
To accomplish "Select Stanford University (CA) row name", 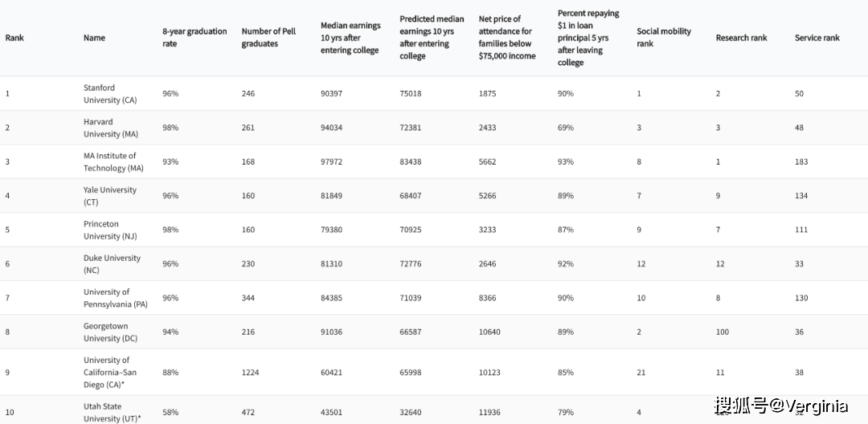I will coord(111,94).
